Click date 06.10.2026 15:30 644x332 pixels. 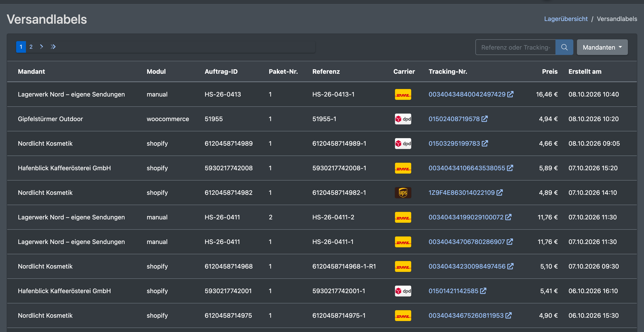click(593, 315)
